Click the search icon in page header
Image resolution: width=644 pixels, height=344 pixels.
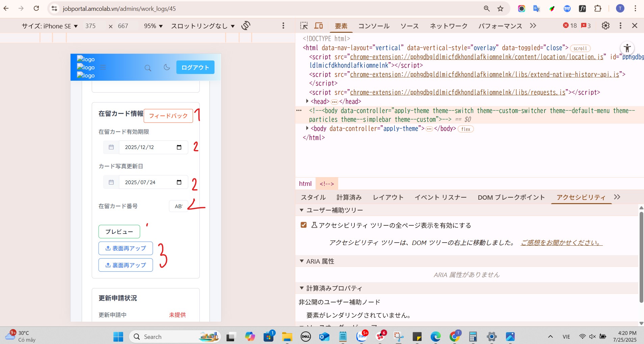(148, 68)
